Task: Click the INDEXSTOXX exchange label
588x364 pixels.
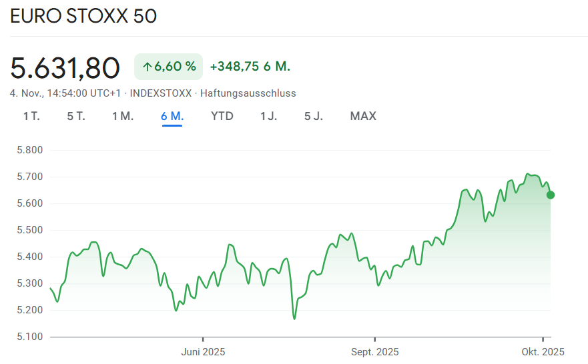Action: tap(161, 93)
